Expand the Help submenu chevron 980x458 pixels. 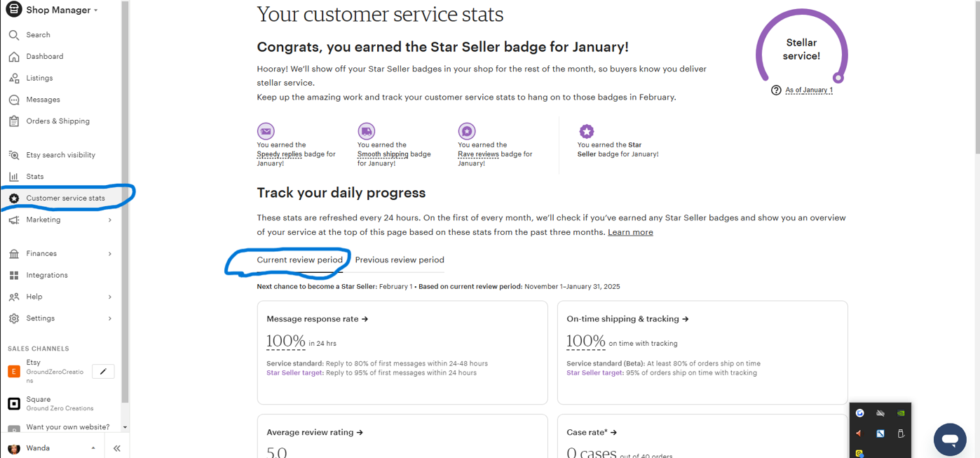pos(110,297)
